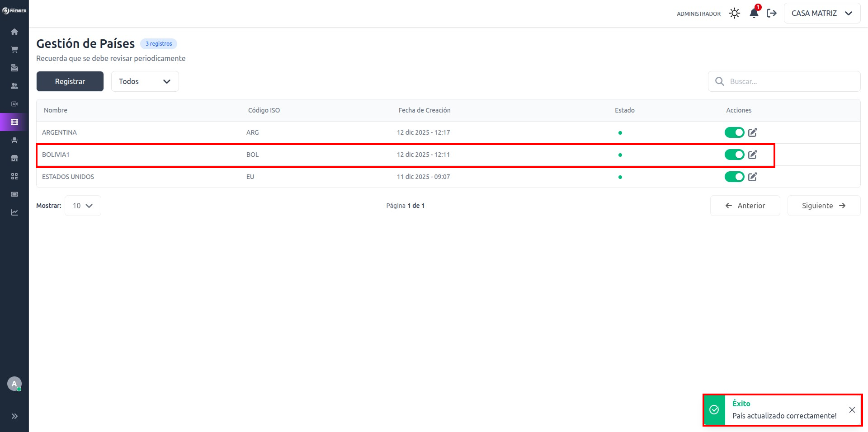Disable the ARGENTINA country toggle
This screenshot has width=868, height=432.
(734, 132)
